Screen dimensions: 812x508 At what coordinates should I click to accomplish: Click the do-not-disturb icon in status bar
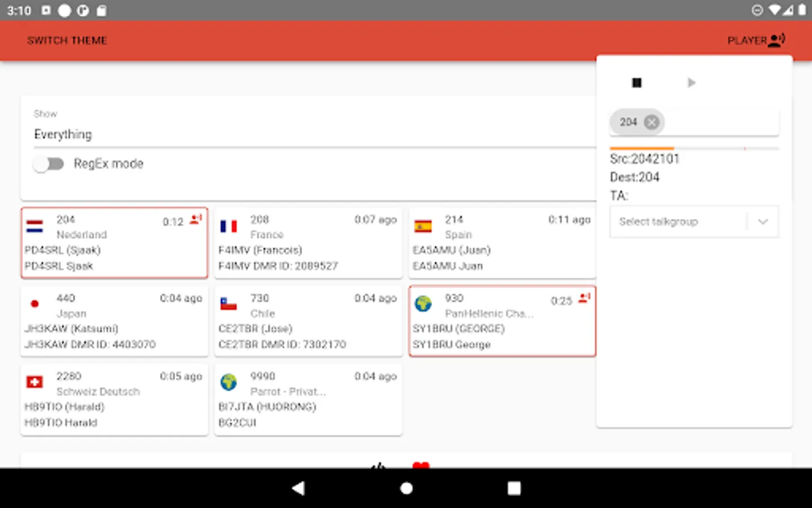[757, 10]
